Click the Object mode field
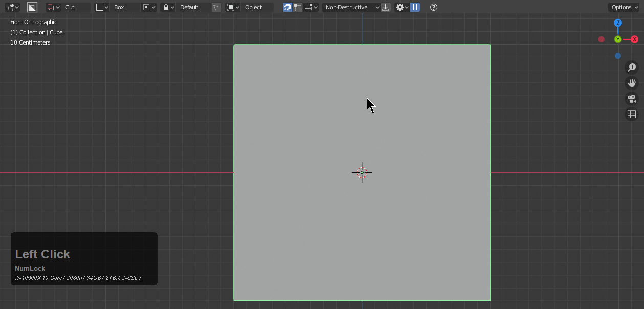The width and height of the screenshot is (644, 309). point(258,7)
